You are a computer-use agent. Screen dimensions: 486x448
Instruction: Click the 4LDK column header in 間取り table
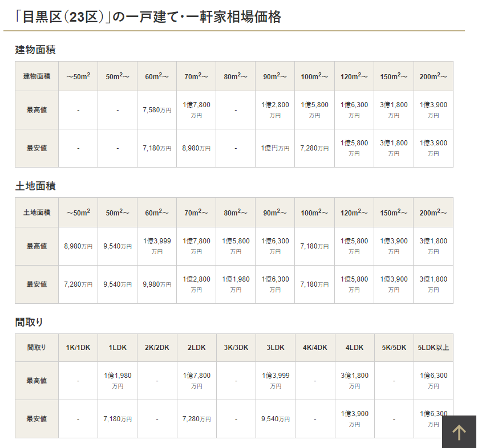[354, 348]
